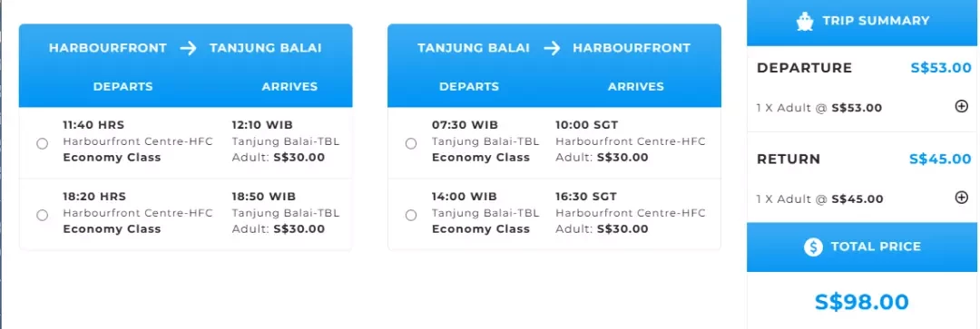Click the ferry icon in Trip Summary
The width and height of the screenshot is (980, 329).
tap(805, 21)
